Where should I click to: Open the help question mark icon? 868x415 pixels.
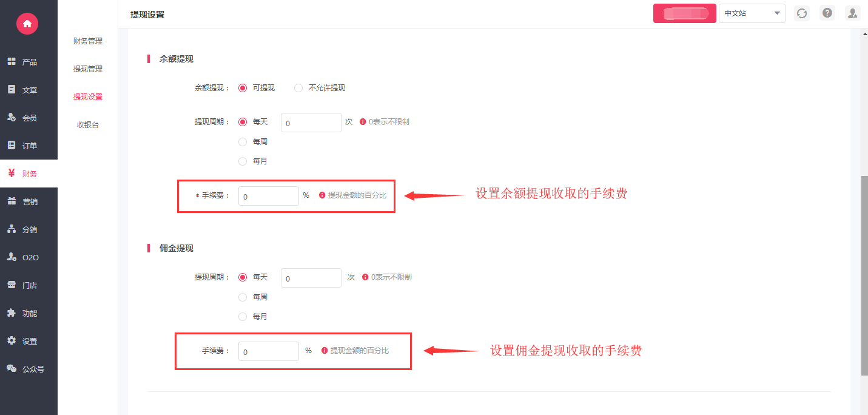tap(827, 13)
